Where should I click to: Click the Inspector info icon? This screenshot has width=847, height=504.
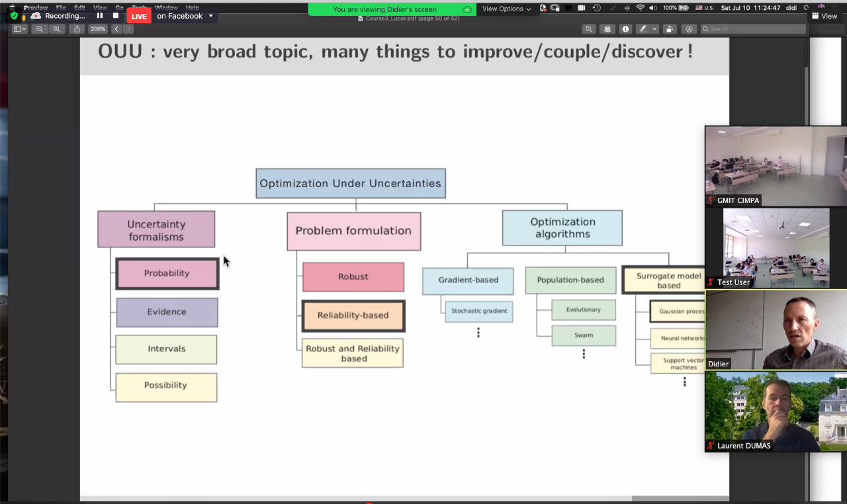[625, 29]
